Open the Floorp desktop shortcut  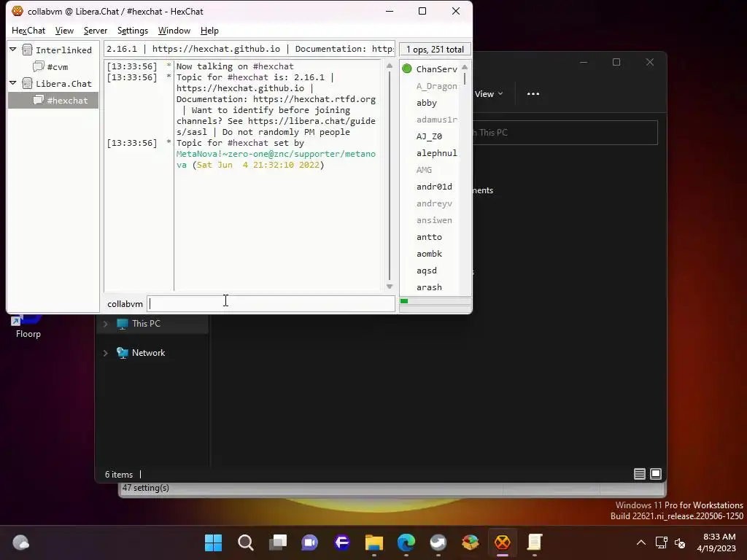pos(28,326)
